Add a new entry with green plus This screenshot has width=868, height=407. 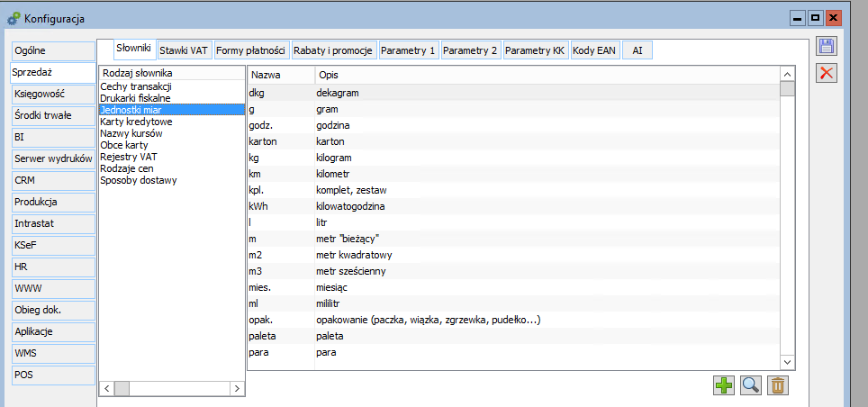(724, 385)
